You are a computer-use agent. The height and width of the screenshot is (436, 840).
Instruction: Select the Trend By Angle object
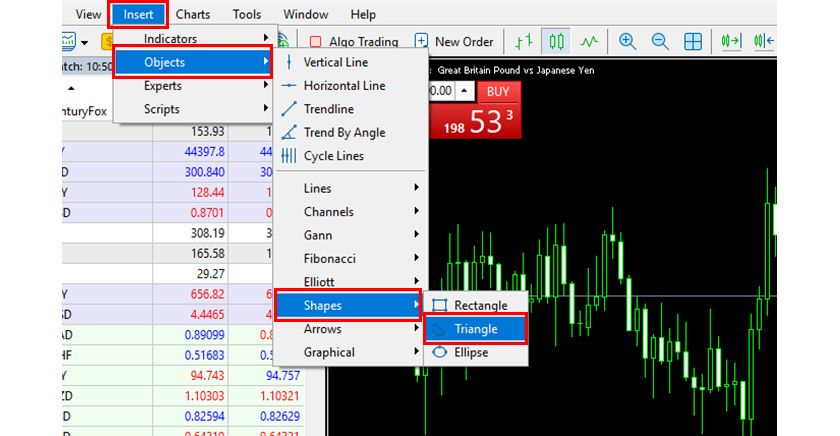(343, 132)
